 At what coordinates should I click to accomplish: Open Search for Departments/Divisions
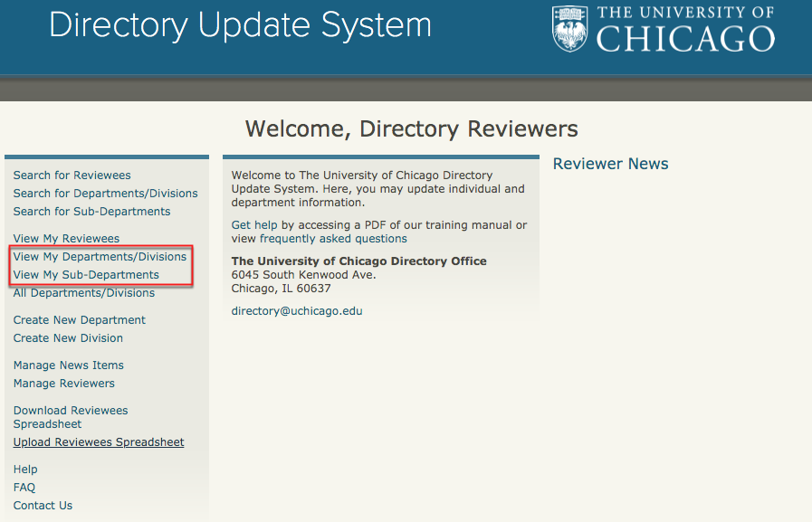(106, 194)
